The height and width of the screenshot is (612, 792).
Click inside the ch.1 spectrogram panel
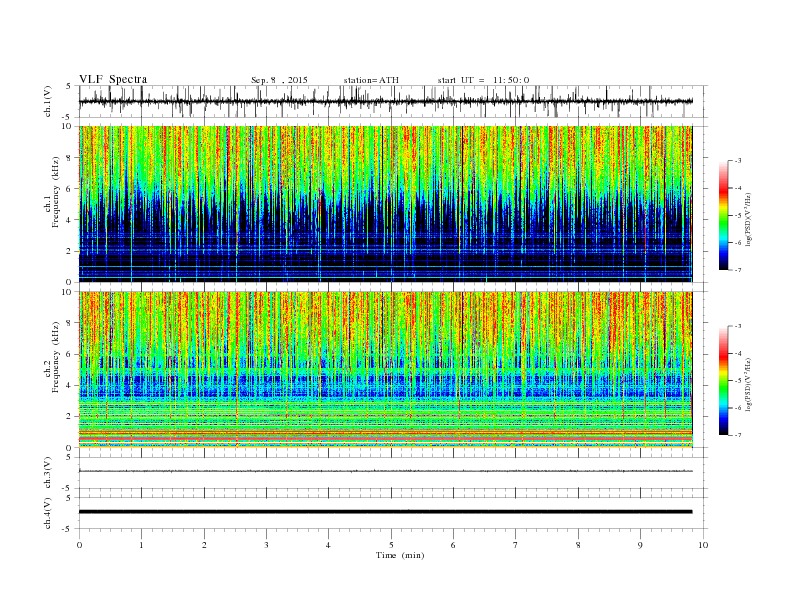tap(385, 204)
